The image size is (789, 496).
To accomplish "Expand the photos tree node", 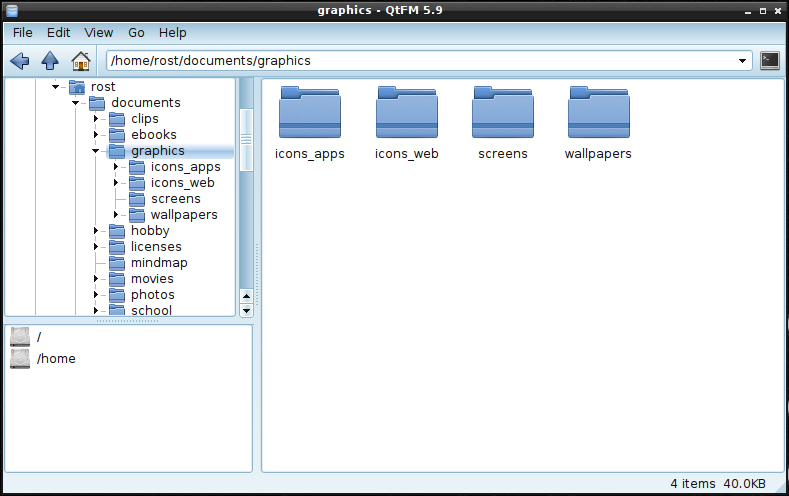I will 96,295.
